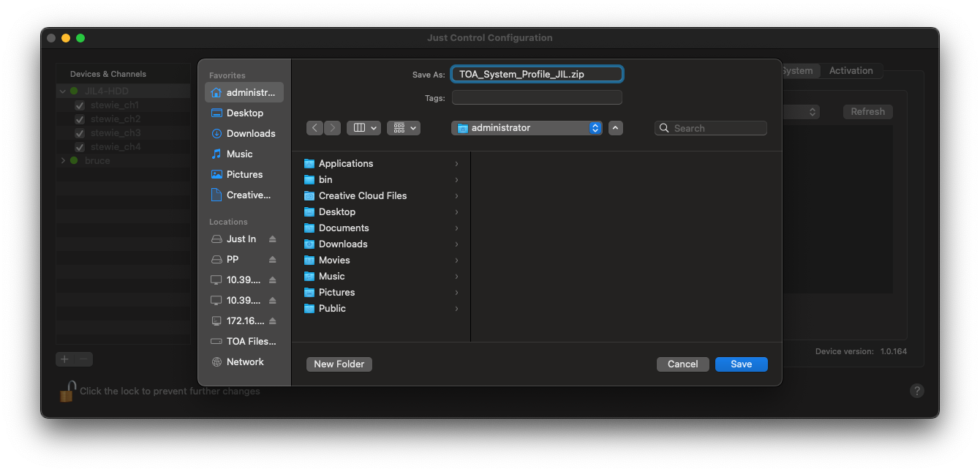Uncheck stewie_ch2 channel checkbox
980x472 pixels.
pyautogui.click(x=80, y=119)
